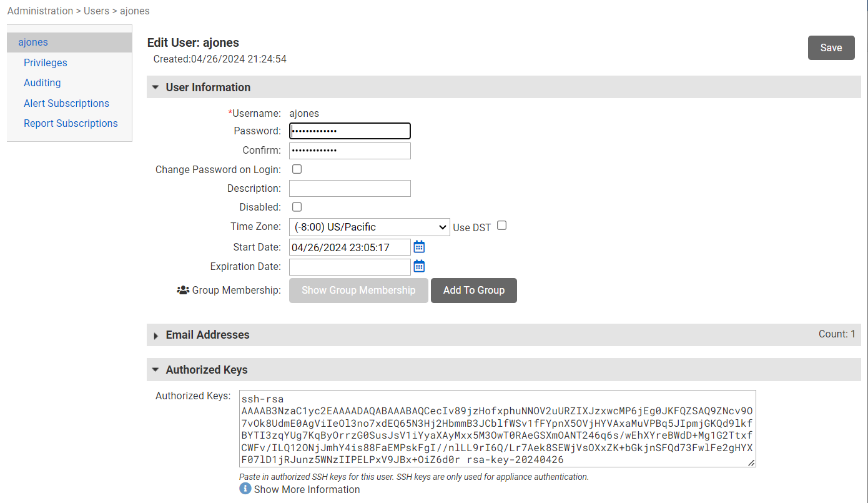Viewport: 868px width, 503px height.
Task: Collapse the User Information section
Action: 504,87
